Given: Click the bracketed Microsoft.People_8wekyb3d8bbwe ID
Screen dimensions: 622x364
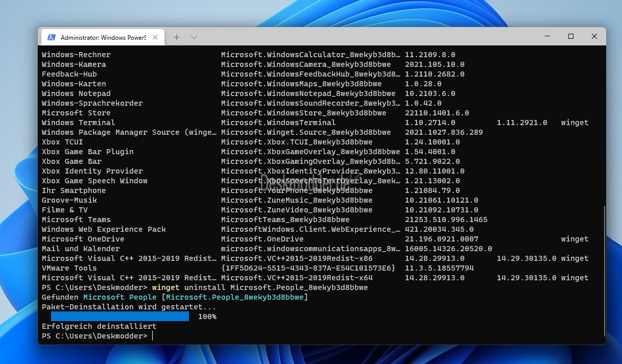Looking at the screenshot, I should tap(235, 297).
